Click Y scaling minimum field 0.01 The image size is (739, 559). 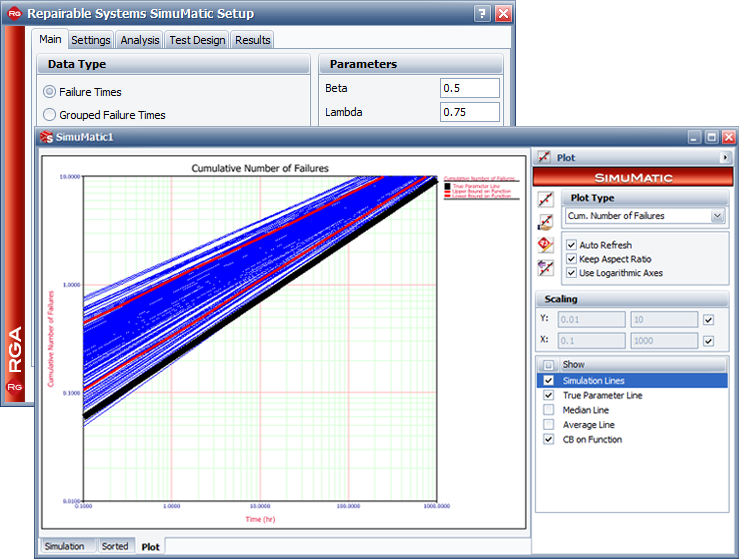click(x=591, y=320)
